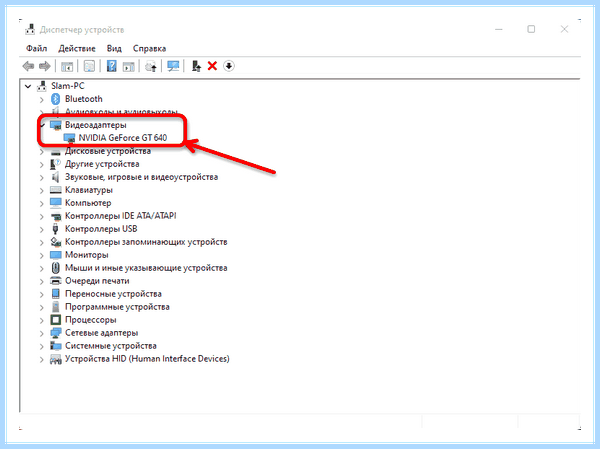Click the Device Manager title bar icon

click(30, 29)
